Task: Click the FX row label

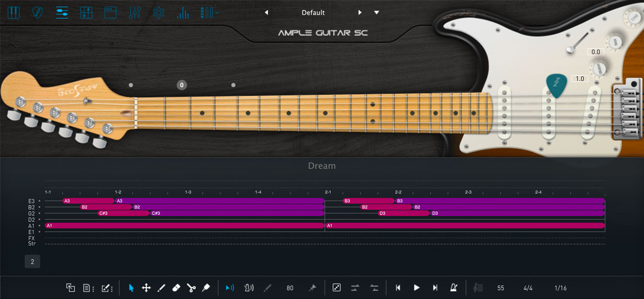Action: [31, 238]
